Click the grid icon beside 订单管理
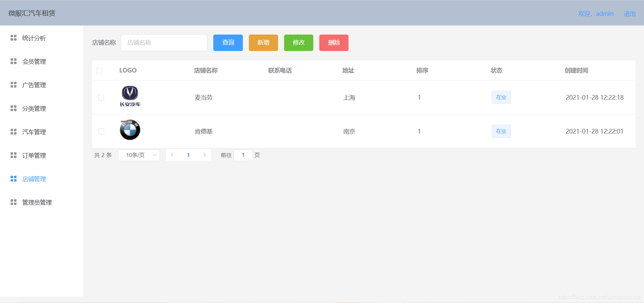The height and width of the screenshot is (303, 644). (13, 155)
